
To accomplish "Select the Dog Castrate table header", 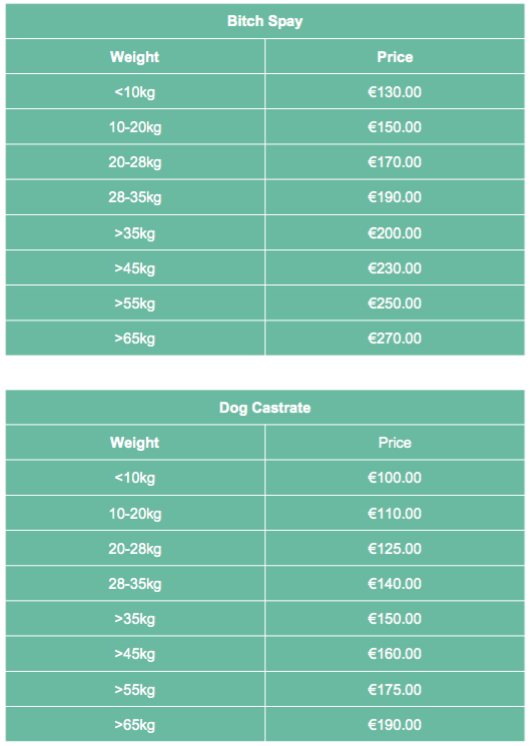I will pyautogui.click(x=265, y=408).
